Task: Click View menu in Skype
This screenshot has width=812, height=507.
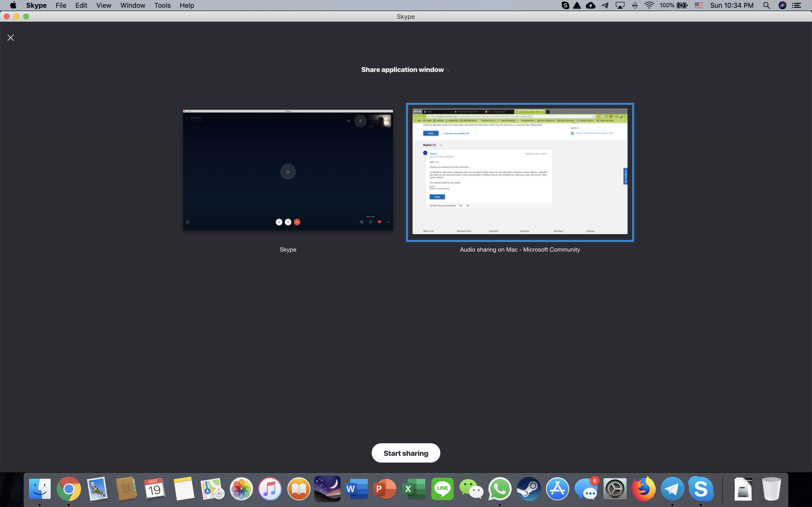Action: coord(103,5)
